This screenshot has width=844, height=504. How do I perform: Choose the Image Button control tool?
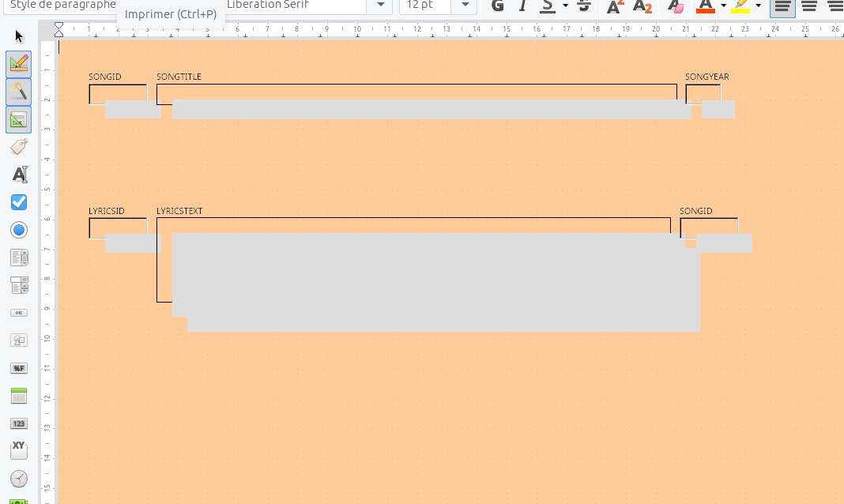click(x=19, y=340)
